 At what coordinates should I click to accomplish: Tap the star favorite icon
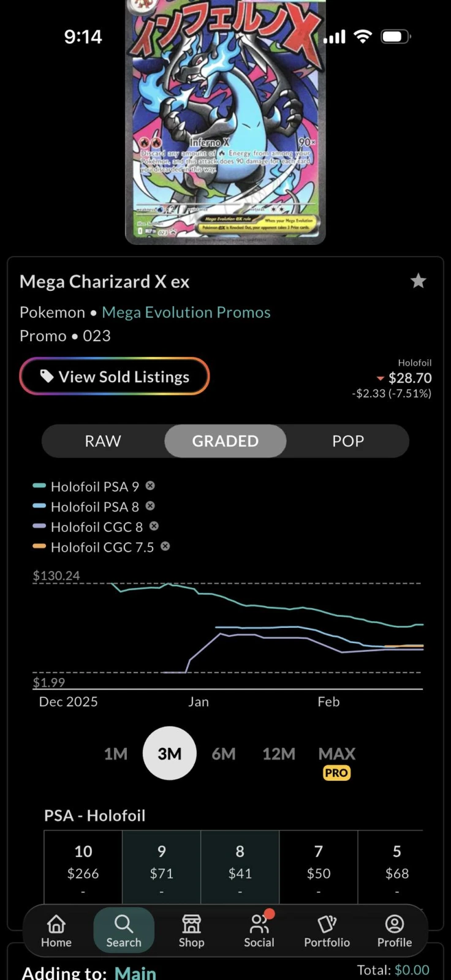[418, 281]
